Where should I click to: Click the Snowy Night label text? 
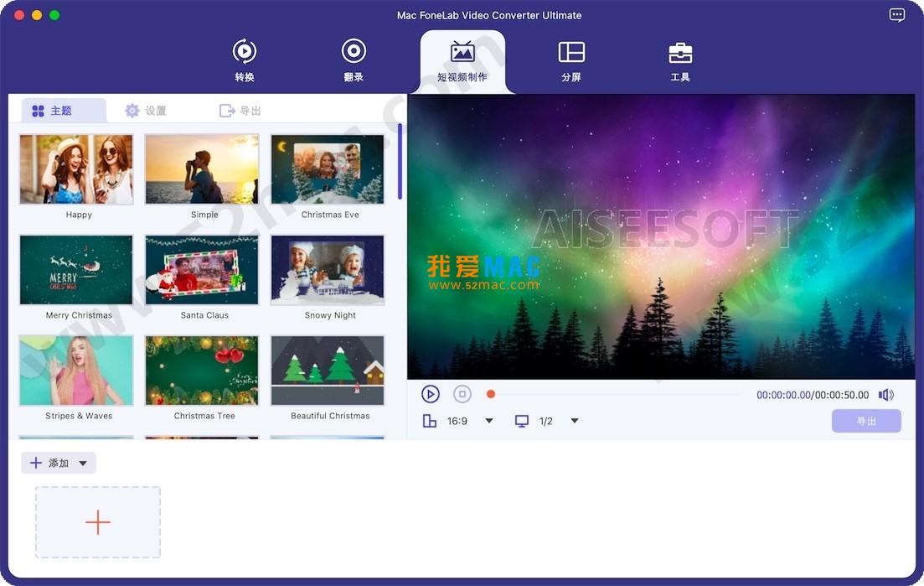pyautogui.click(x=330, y=315)
